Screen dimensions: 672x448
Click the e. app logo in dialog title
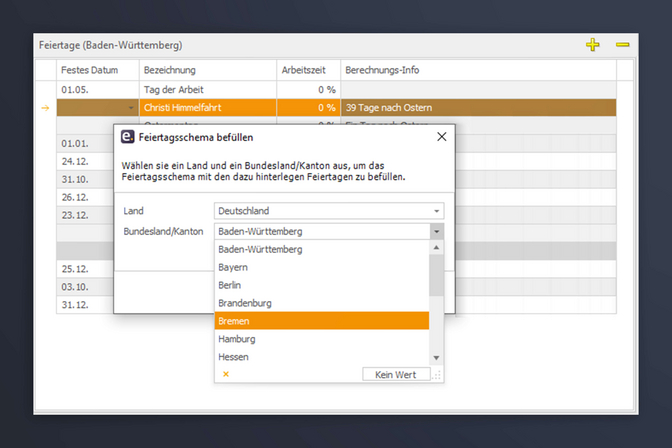click(127, 137)
